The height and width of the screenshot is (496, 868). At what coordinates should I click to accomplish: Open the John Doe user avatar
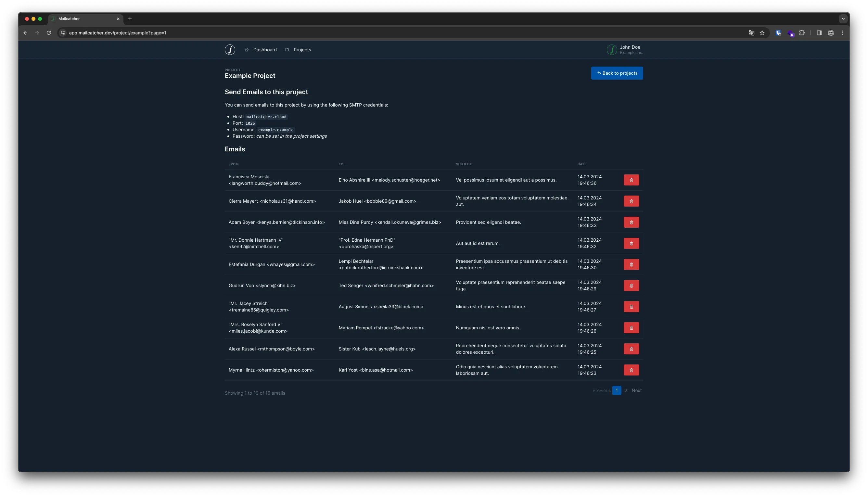(x=612, y=50)
